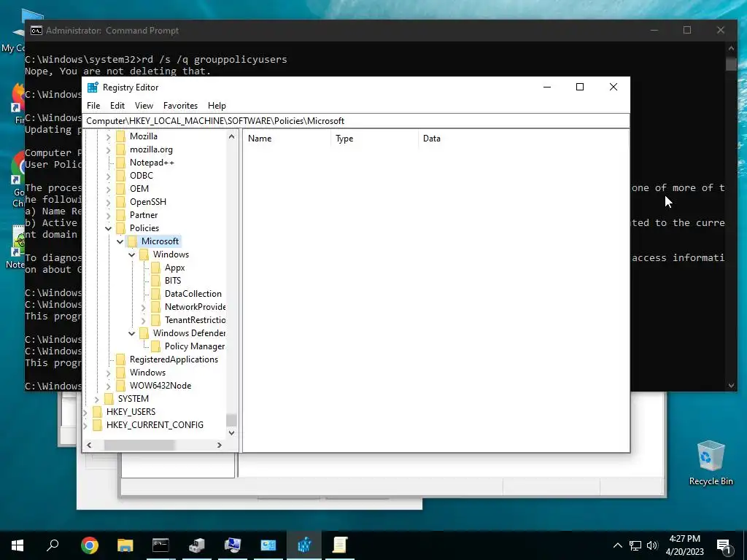Select the Appx key folder icon

tap(156, 268)
